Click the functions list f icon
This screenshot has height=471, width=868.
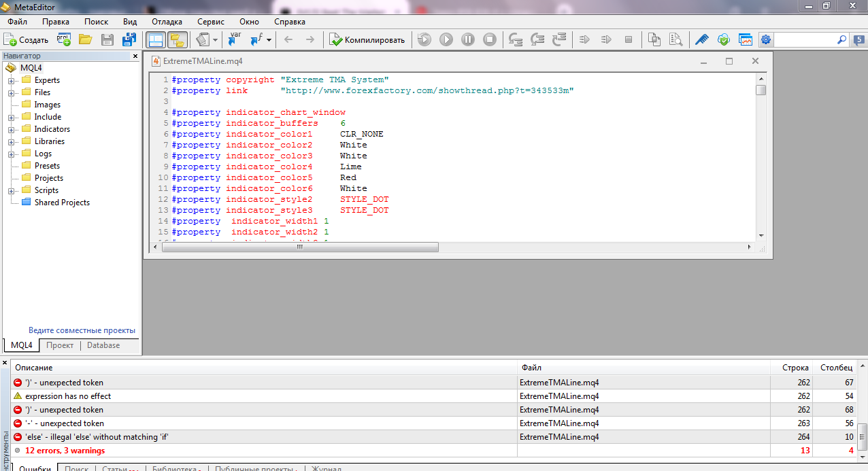[x=256, y=39]
